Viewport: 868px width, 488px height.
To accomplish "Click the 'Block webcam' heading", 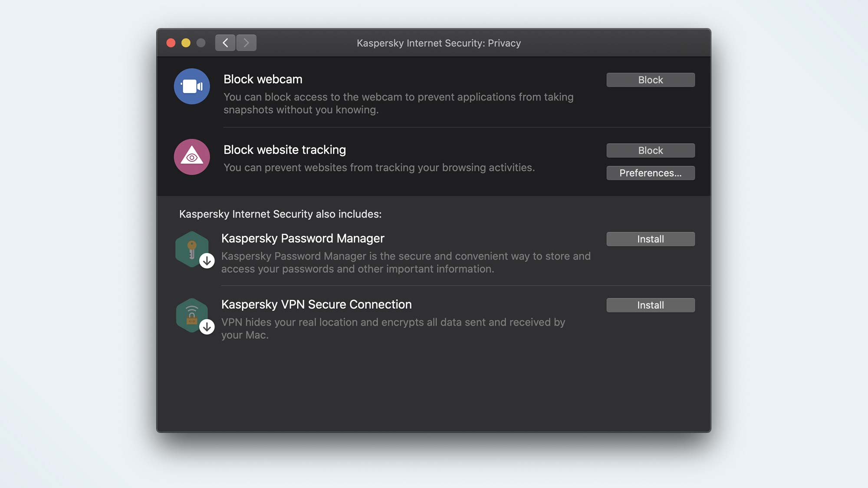I will coord(263,79).
